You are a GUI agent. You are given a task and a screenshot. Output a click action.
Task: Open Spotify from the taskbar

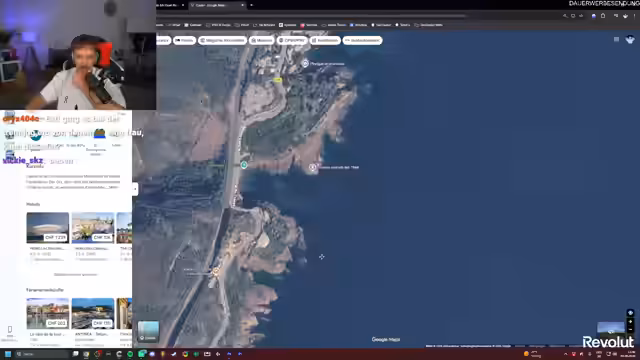pos(130,354)
